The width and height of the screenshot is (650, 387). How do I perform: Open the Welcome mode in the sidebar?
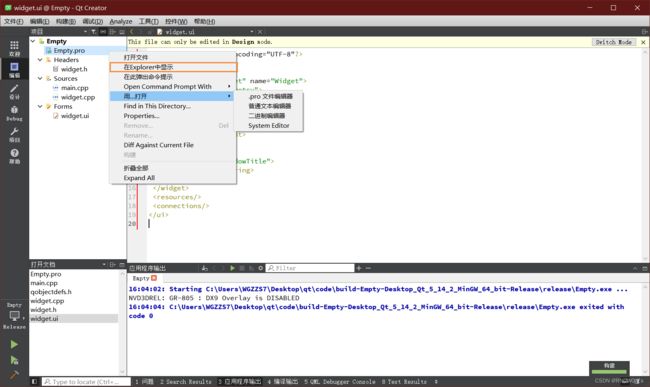click(14, 48)
